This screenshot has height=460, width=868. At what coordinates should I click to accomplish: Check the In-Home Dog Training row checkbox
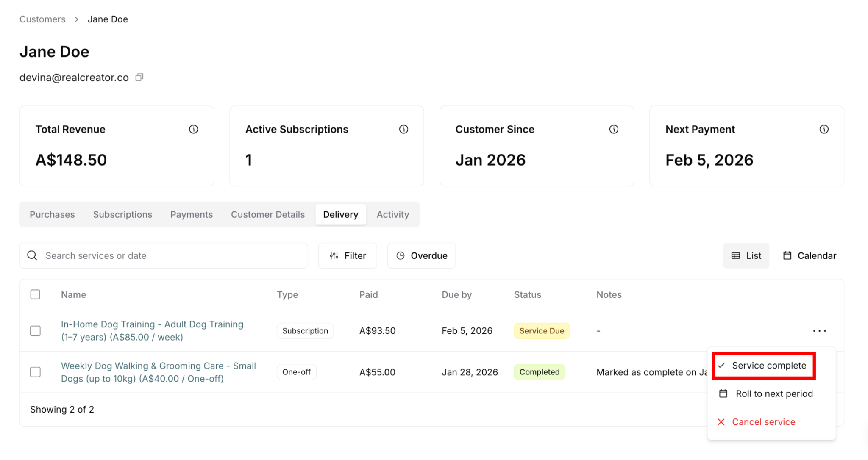(36, 331)
